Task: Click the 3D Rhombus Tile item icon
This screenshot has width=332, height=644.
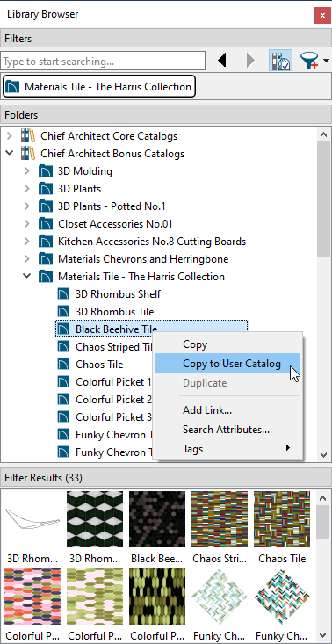Action: [x=63, y=312]
